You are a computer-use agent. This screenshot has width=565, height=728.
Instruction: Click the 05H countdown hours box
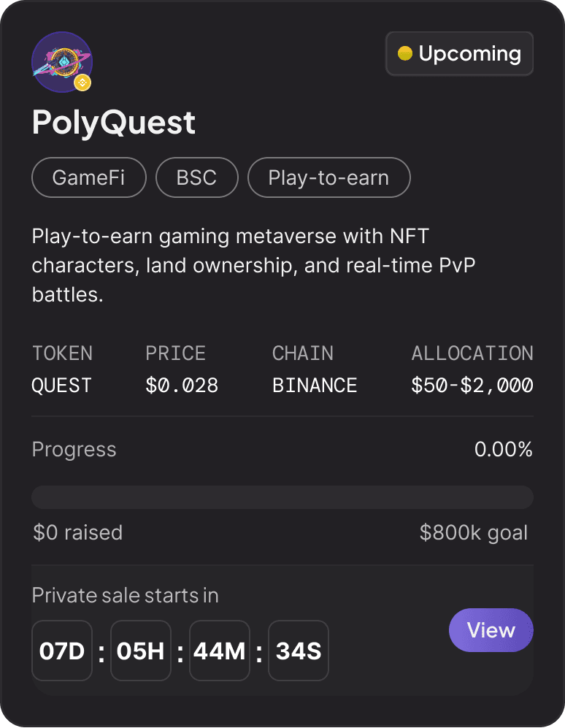[x=141, y=651]
